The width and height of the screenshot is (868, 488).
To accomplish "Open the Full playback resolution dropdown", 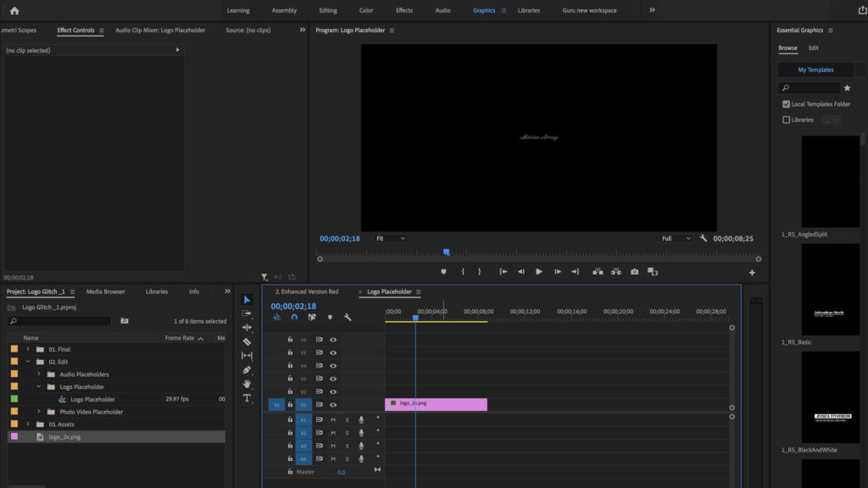I will pyautogui.click(x=674, y=238).
